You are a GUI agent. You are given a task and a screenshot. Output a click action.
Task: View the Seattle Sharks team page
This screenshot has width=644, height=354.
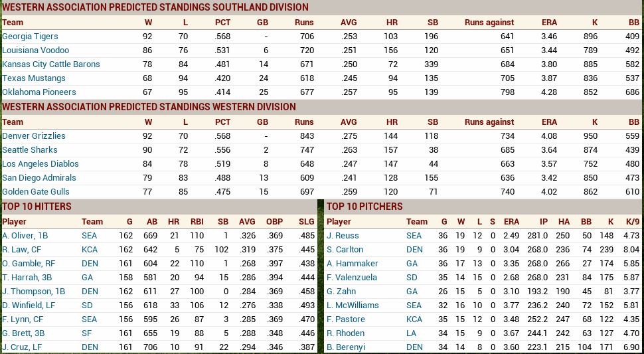tap(30, 150)
